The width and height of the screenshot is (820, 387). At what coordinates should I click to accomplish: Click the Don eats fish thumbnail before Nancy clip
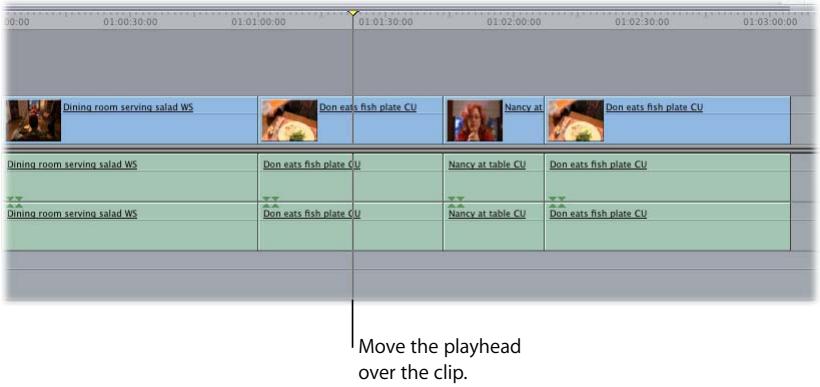point(289,120)
